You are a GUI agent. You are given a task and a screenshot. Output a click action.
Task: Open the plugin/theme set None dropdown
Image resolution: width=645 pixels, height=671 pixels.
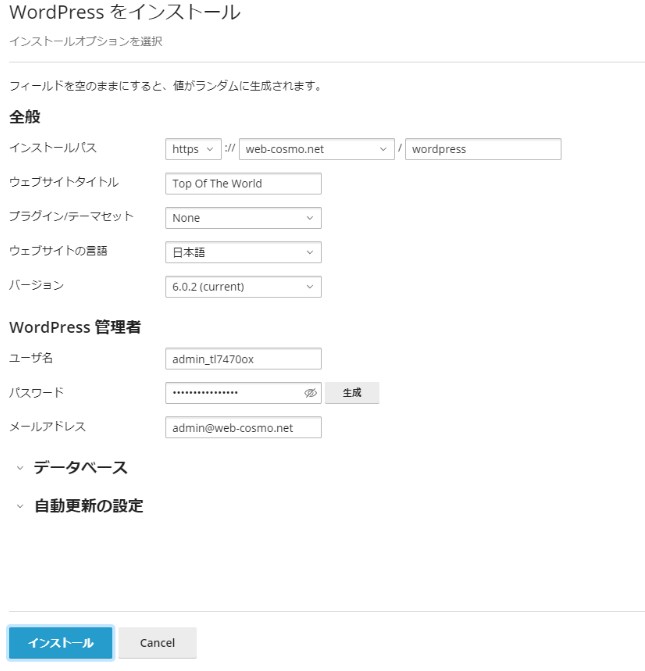point(242,218)
